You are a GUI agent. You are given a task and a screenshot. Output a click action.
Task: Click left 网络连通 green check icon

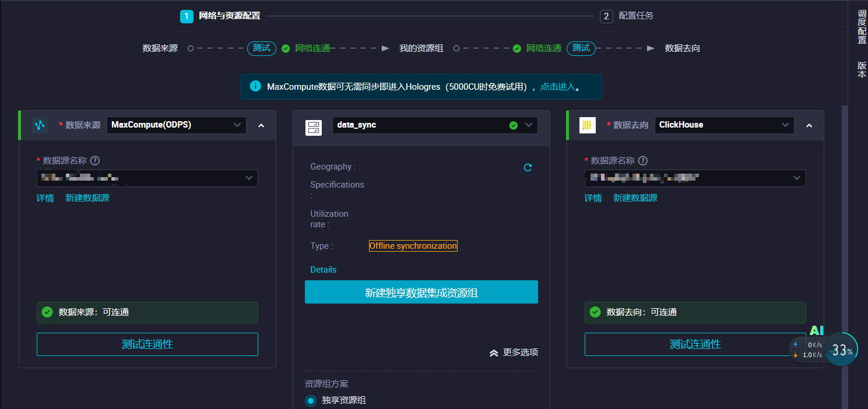pyautogui.click(x=286, y=48)
